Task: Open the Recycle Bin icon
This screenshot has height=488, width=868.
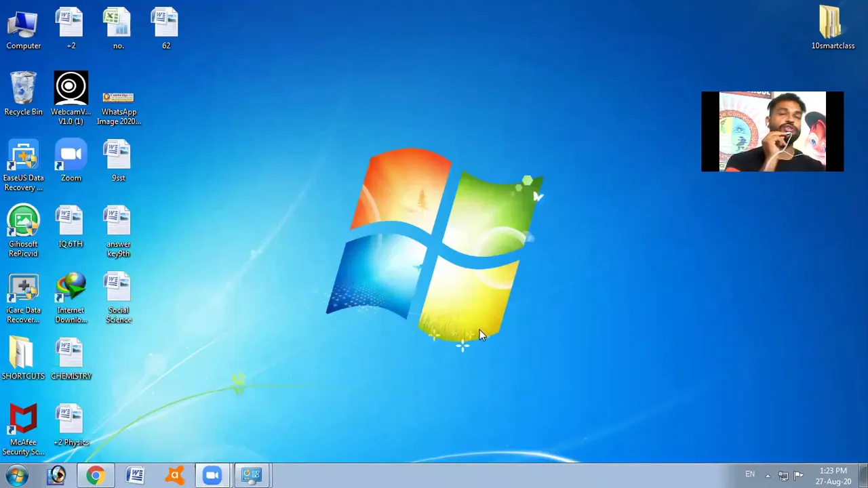Action: 23,94
